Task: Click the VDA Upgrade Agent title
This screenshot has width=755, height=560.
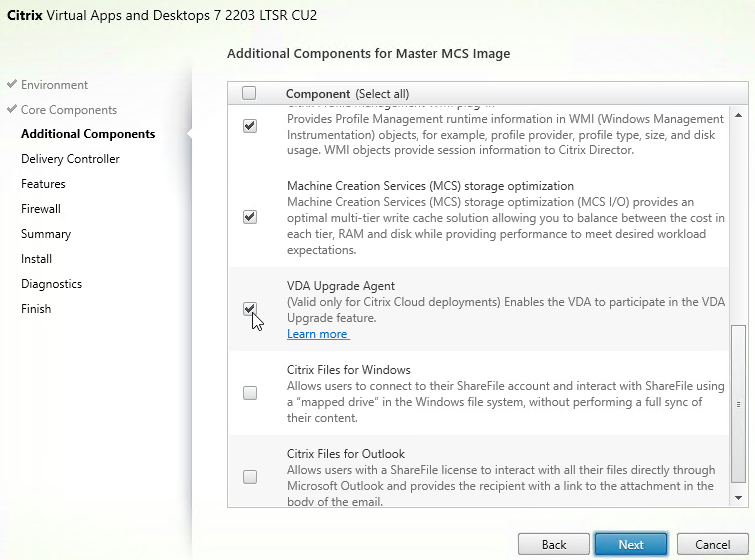Action: tap(341, 286)
